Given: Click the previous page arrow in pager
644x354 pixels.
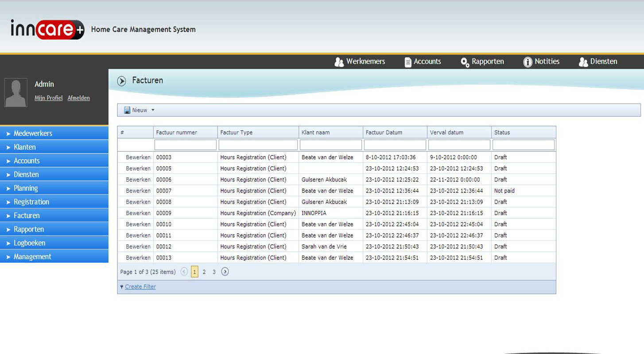Looking at the screenshot, I should 184,272.
